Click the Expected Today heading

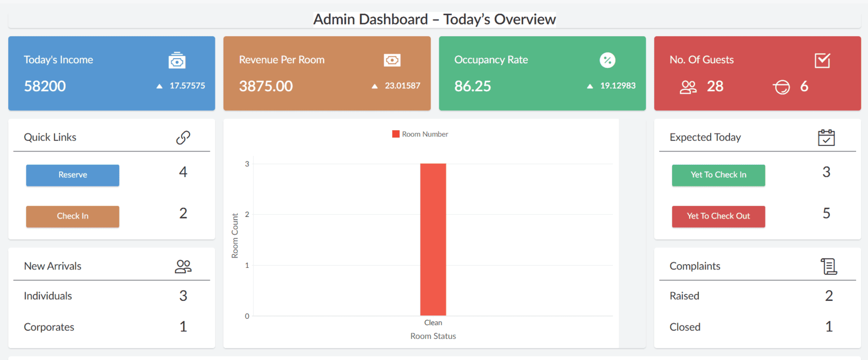[x=705, y=138]
